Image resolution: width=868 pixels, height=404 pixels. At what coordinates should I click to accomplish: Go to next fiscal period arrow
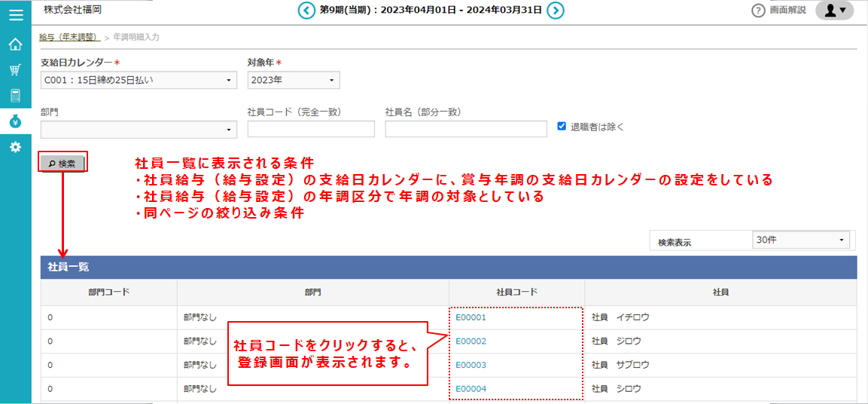click(x=556, y=10)
